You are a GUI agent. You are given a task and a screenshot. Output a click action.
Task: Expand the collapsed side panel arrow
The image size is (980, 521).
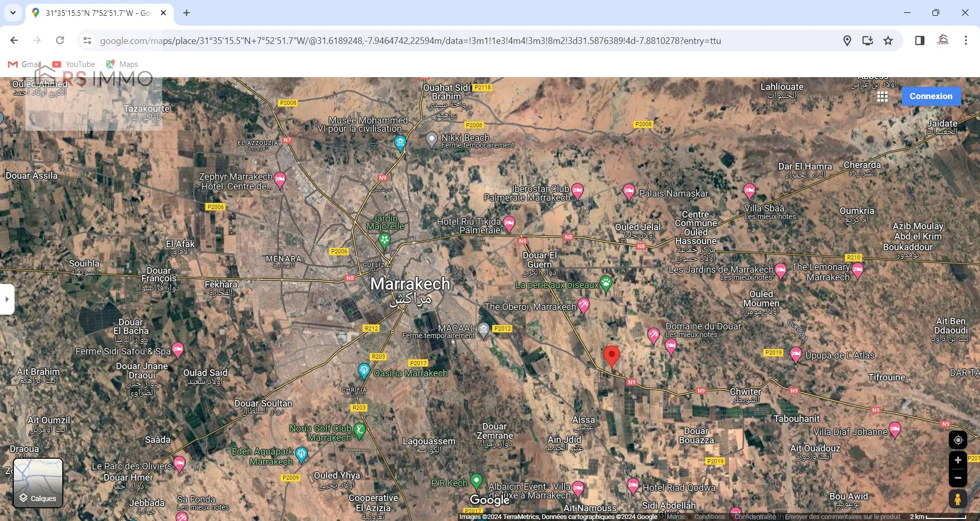(7, 299)
